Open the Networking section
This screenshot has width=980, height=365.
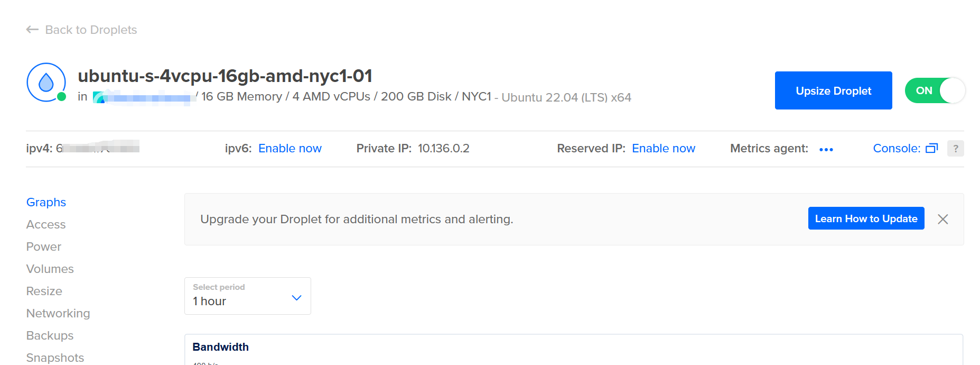(x=58, y=313)
